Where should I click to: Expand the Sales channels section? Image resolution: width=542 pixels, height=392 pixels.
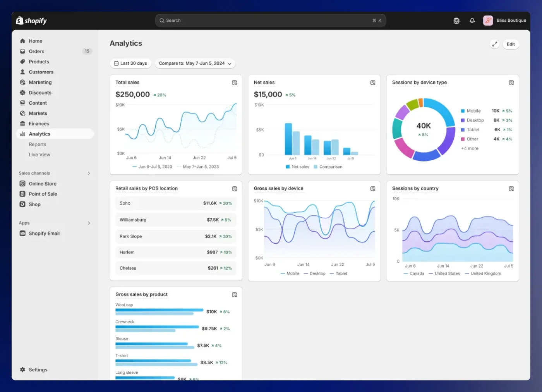(89, 173)
